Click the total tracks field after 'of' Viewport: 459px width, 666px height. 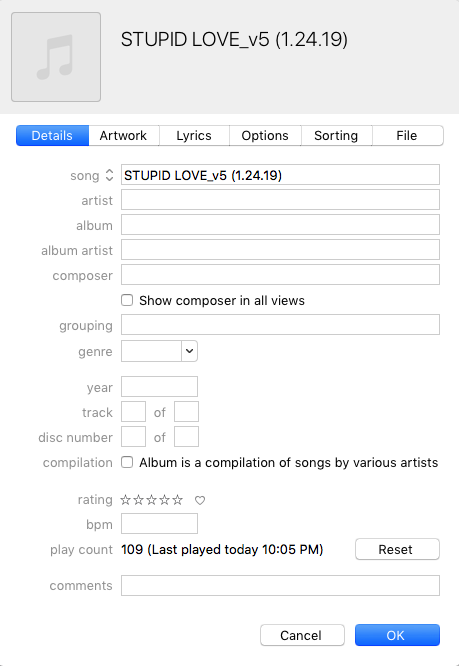(186, 412)
